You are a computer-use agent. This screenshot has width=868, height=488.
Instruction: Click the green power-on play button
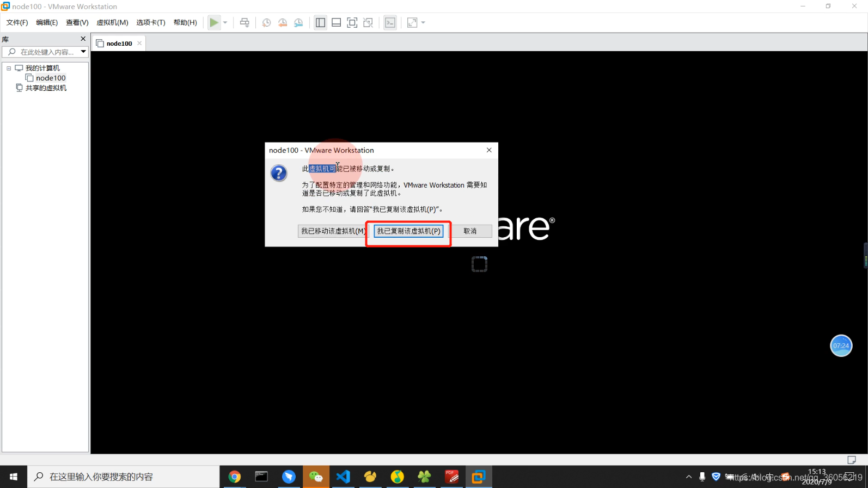[x=214, y=22]
